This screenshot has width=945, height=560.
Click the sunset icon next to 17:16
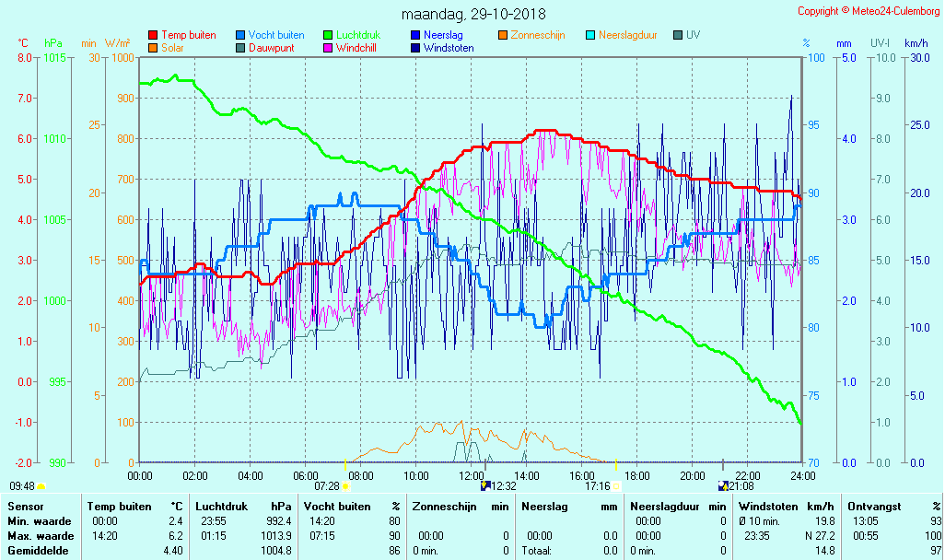tap(617, 485)
